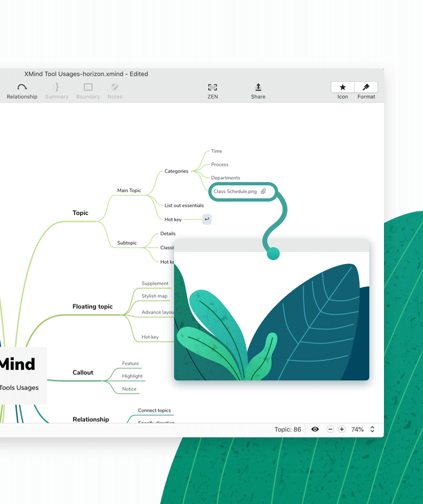The height and width of the screenshot is (504, 423).
Task: Click the 74% zoom value
Action: [x=357, y=429]
